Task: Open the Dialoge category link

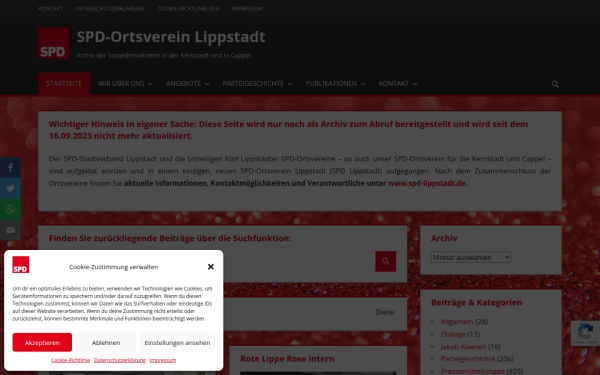Action: pos(453,334)
